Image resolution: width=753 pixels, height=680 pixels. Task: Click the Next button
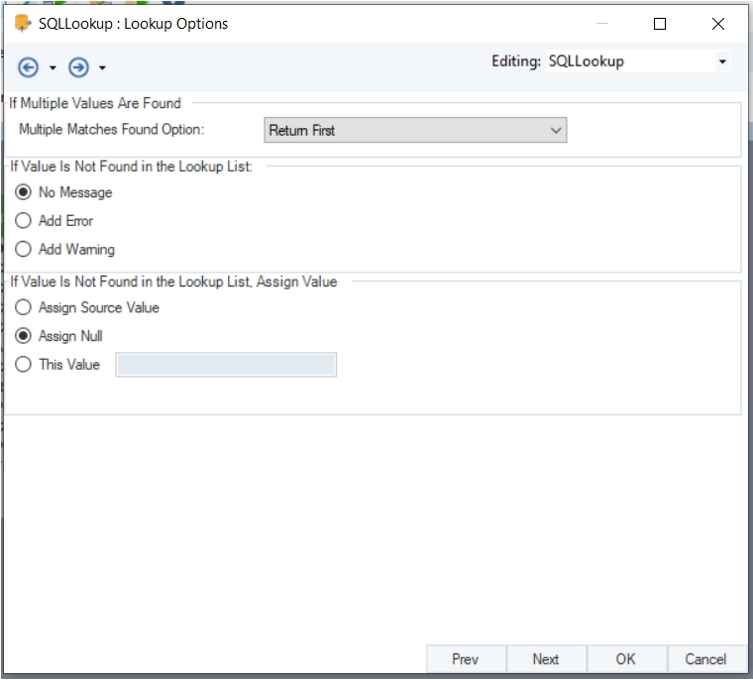pyautogui.click(x=546, y=659)
